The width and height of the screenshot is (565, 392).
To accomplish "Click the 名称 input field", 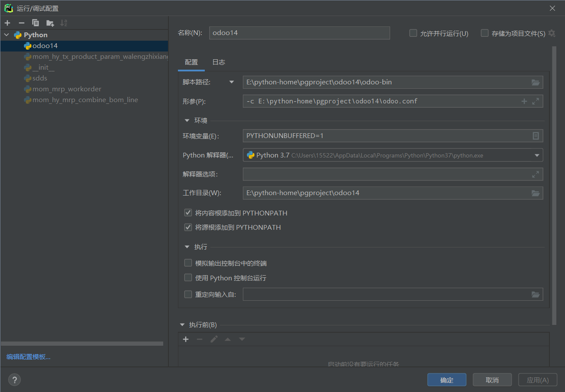I will (300, 33).
